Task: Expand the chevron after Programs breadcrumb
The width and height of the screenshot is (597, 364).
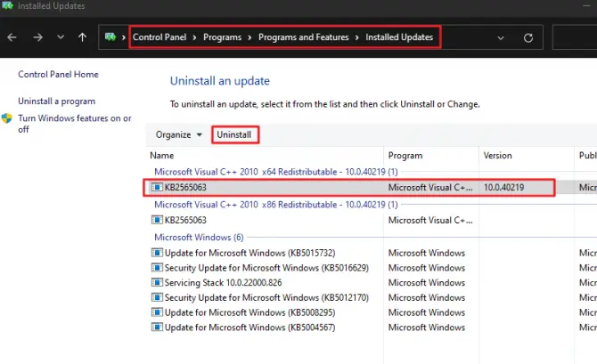Action: click(249, 37)
